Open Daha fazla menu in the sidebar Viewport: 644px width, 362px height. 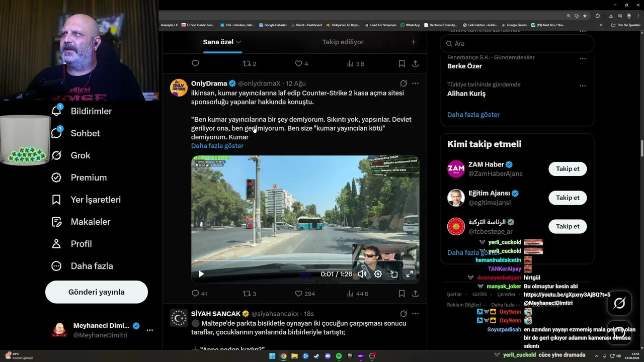(82, 266)
